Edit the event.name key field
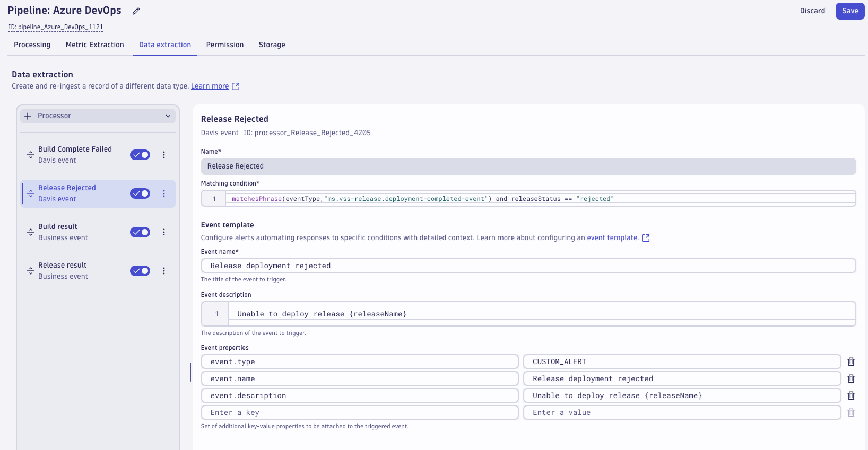The image size is (868, 450). pyautogui.click(x=360, y=378)
